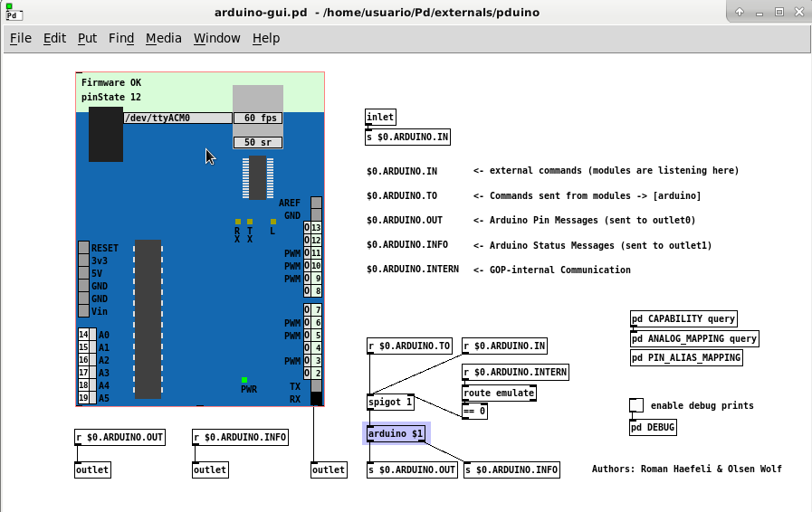Viewport: 812px width, 512px height.
Task: Click the L LED on the board
Action: (x=272, y=221)
